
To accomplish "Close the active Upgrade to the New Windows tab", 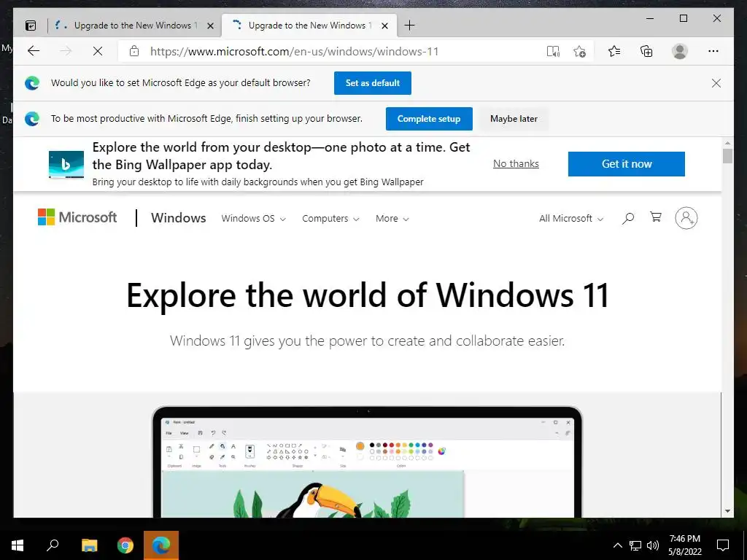I will 385,26.
